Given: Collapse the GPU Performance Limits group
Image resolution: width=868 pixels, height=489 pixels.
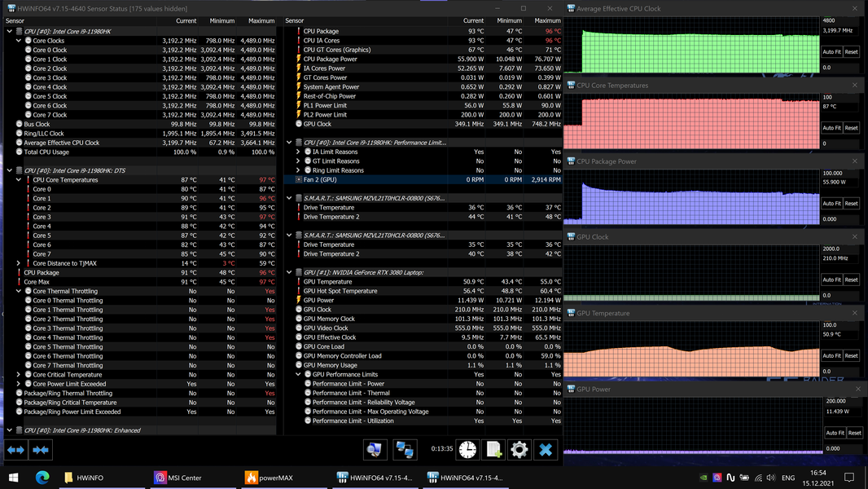Looking at the screenshot, I should pos(298,374).
